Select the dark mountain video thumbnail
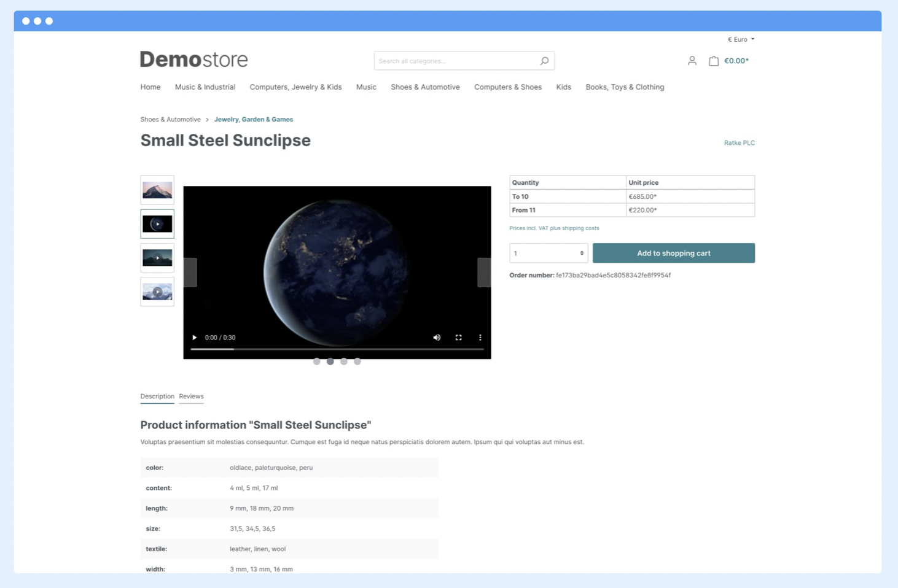898x588 pixels. click(157, 258)
